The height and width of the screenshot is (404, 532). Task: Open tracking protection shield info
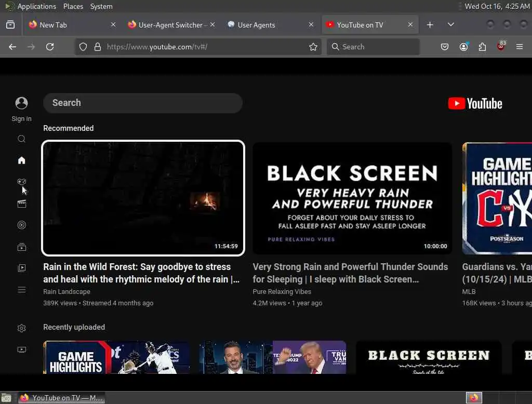click(x=83, y=47)
